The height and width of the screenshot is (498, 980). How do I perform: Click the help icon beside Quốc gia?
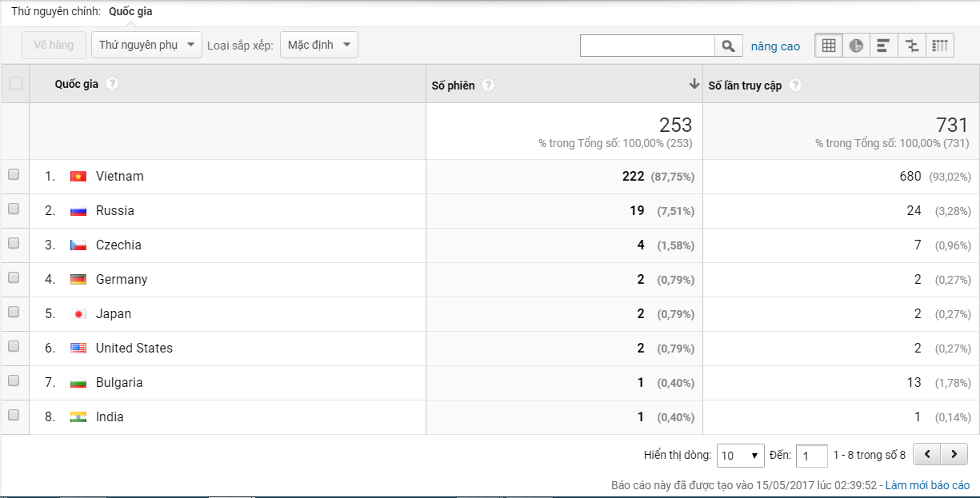click(112, 84)
